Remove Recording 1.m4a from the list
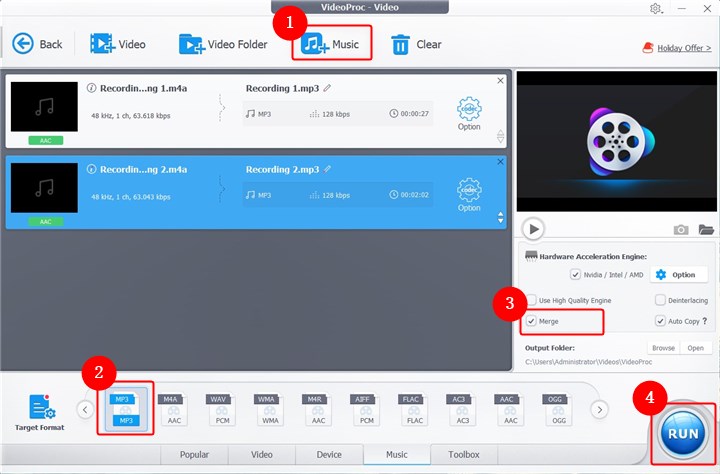The width and height of the screenshot is (720, 474). click(x=501, y=80)
